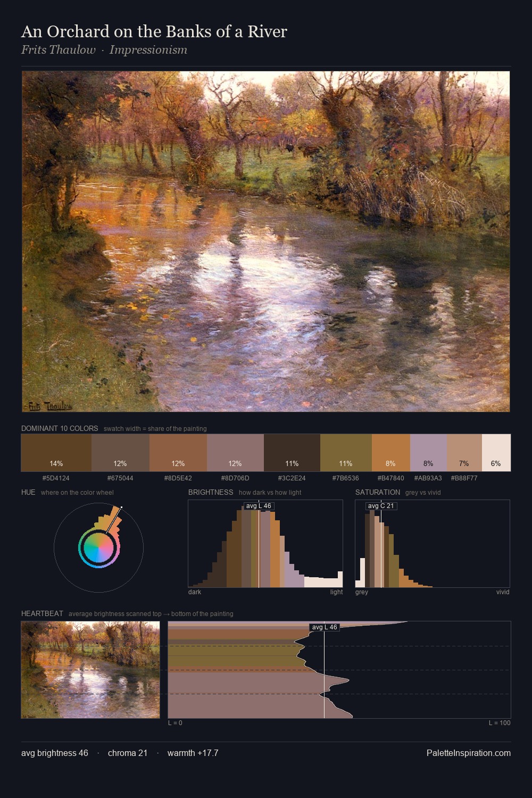Viewport: 532px width, 798px height.
Task: Click the hex code #675044 text
Action: click(x=120, y=478)
